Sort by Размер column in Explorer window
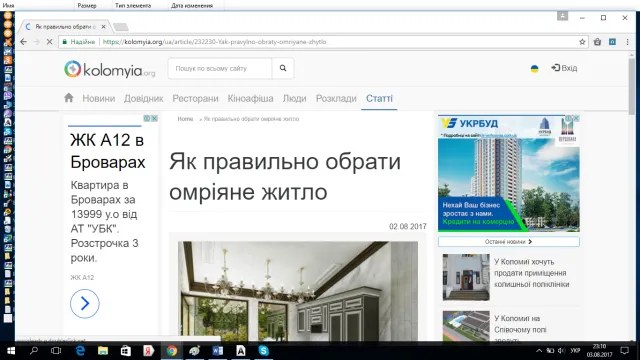 [x=87, y=5]
